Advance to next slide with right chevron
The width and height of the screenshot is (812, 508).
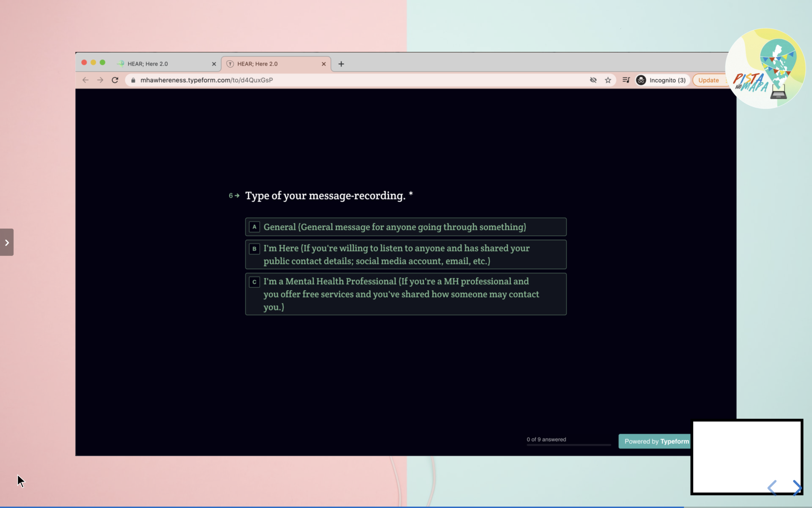(x=797, y=488)
